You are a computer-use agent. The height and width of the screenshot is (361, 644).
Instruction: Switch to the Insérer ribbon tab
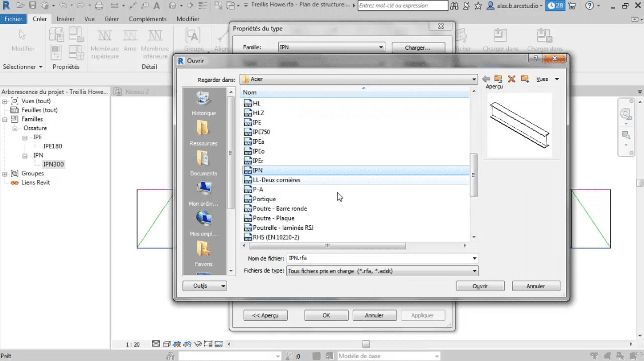[65, 19]
